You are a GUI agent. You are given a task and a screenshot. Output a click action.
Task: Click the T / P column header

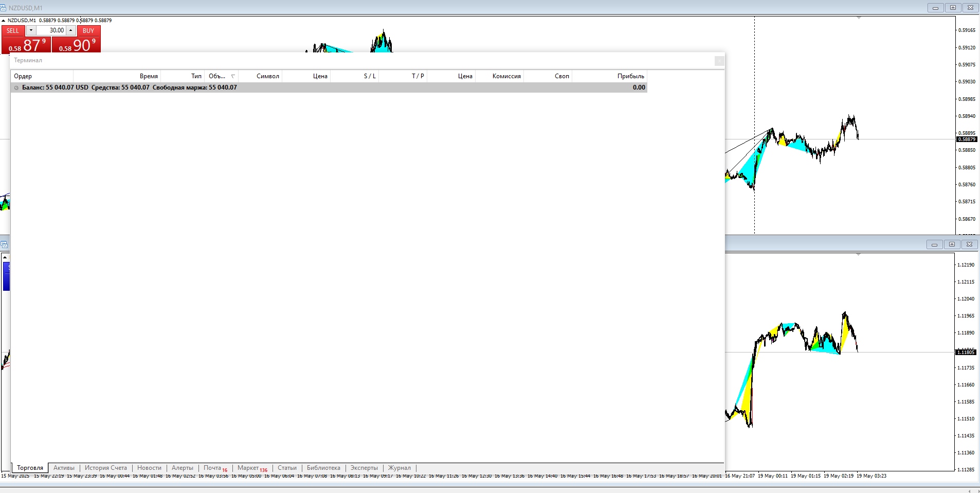point(403,76)
